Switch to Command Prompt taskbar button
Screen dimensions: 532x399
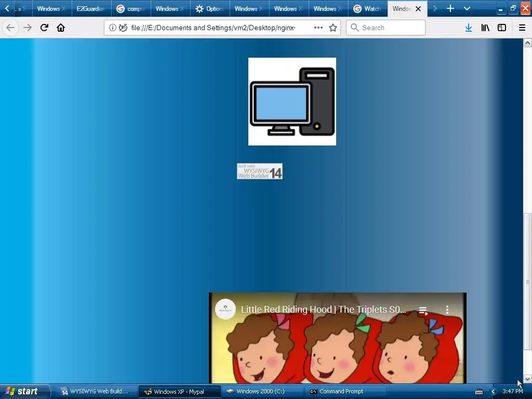coord(345,392)
